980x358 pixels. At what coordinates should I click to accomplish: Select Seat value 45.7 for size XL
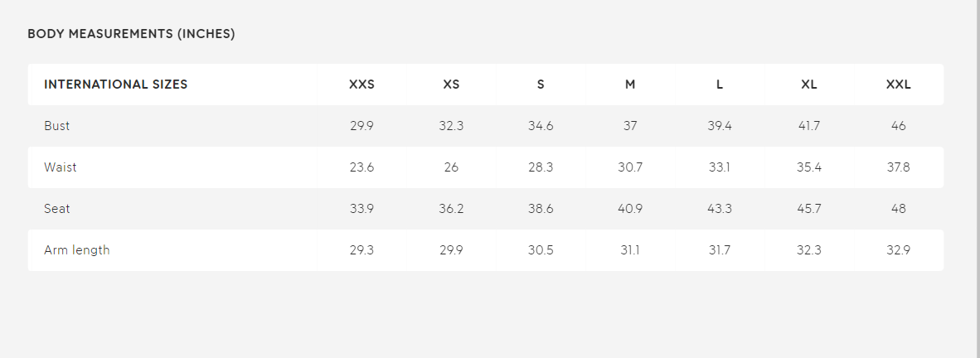pyautogui.click(x=809, y=209)
